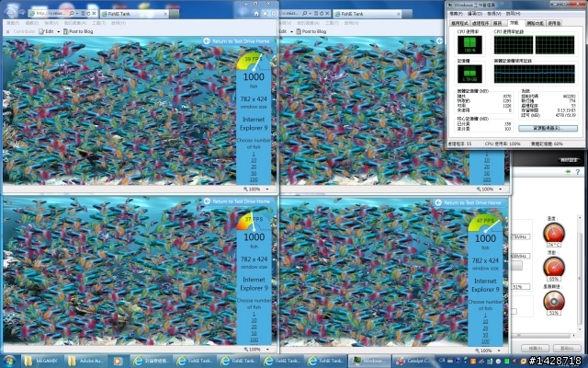Switch to Catalyst C... taskbar button
Screen dimensions: 588x368
(413, 362)
